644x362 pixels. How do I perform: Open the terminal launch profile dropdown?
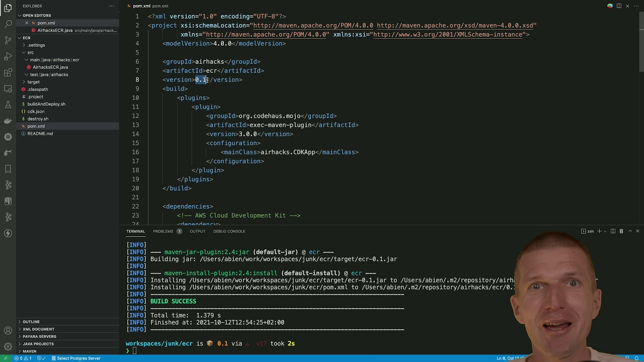(x=605, y=231)
